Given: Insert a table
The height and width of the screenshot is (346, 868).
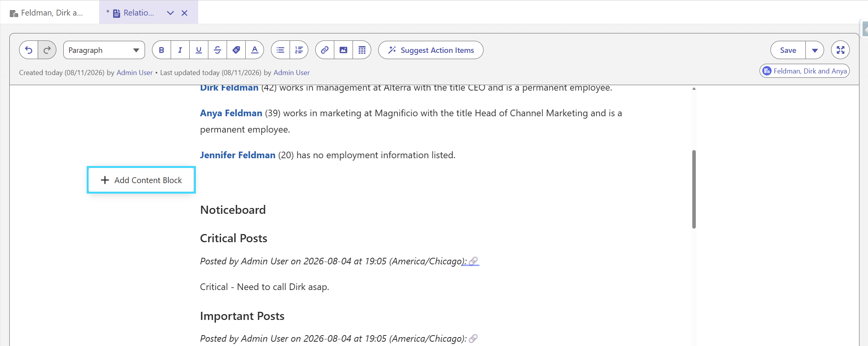Looking at the screenshot, I should (362, 50).
